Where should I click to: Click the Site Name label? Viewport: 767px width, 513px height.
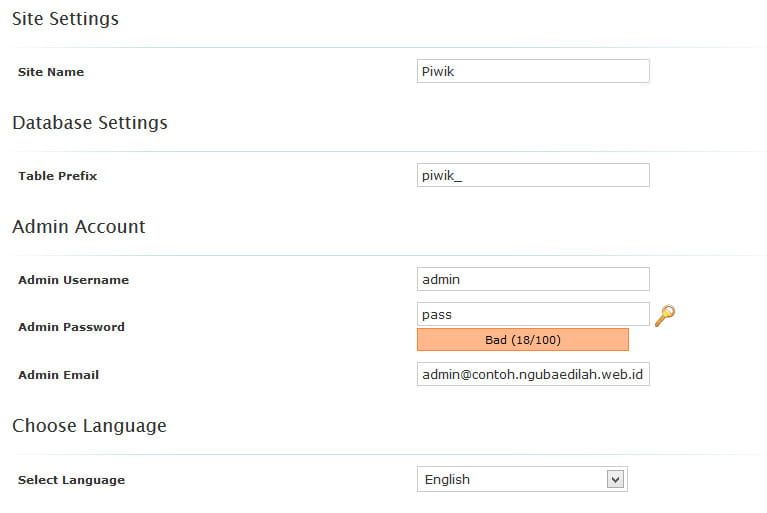pos(51,72)
